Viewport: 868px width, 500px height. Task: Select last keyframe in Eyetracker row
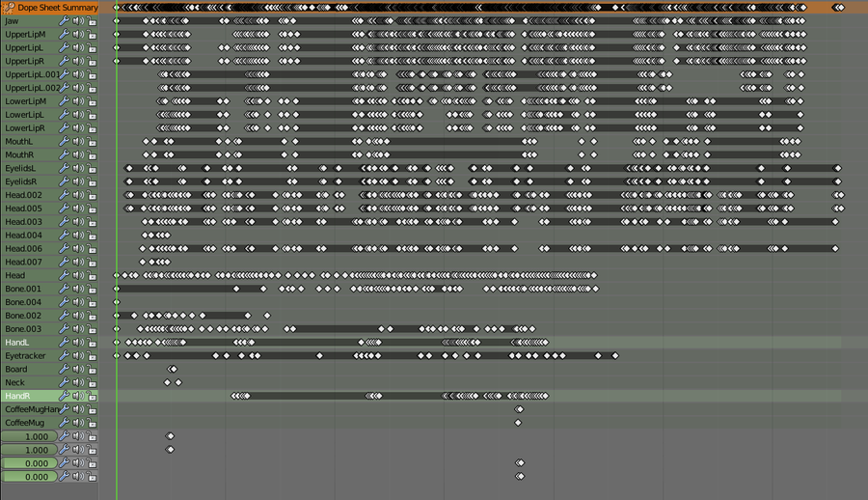pos(615,356)
